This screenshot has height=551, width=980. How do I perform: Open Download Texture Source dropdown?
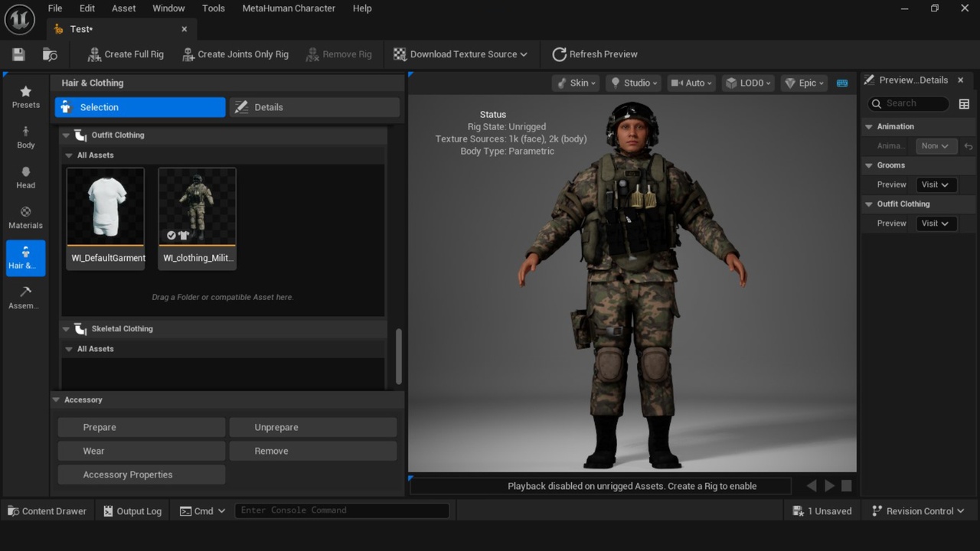tap(461, 54)
